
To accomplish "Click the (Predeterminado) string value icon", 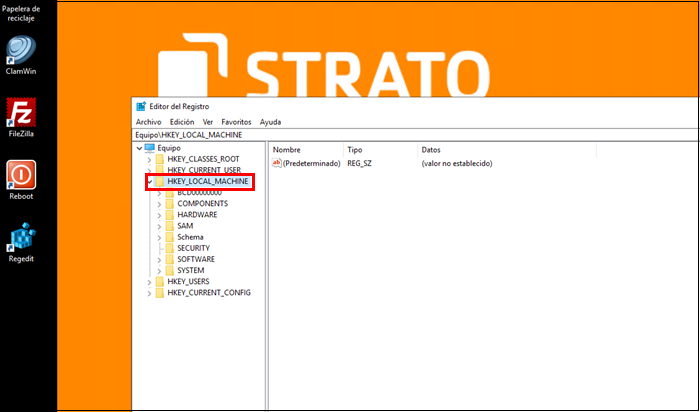I will 277,163.
